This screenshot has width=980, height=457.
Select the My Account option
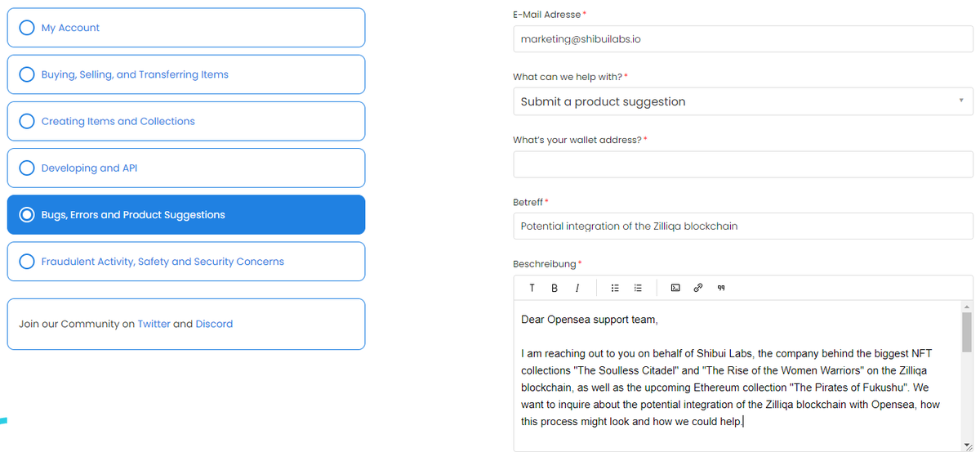point(186,28)
